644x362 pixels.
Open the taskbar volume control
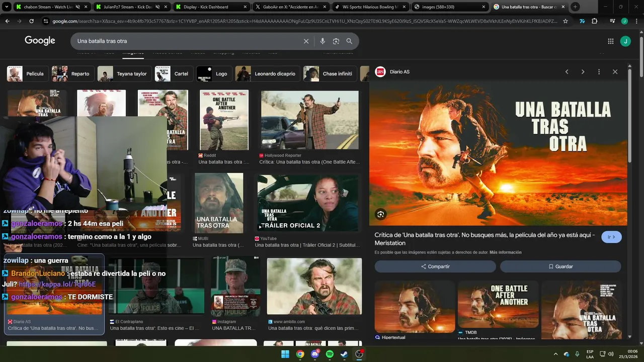611,354
